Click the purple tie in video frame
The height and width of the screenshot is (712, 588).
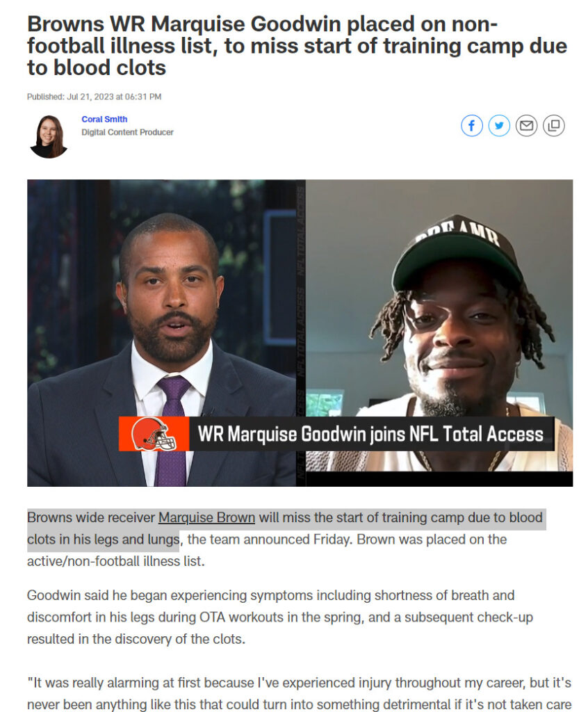(172, 431)
